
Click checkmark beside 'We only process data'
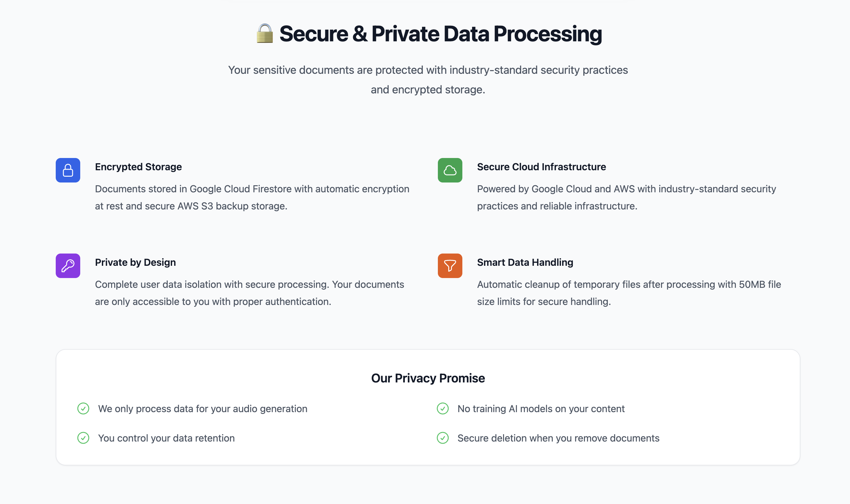point(83,408)
